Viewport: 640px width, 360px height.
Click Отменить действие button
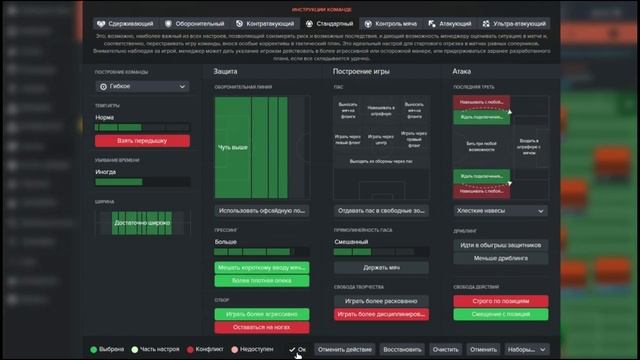[344, 349]
